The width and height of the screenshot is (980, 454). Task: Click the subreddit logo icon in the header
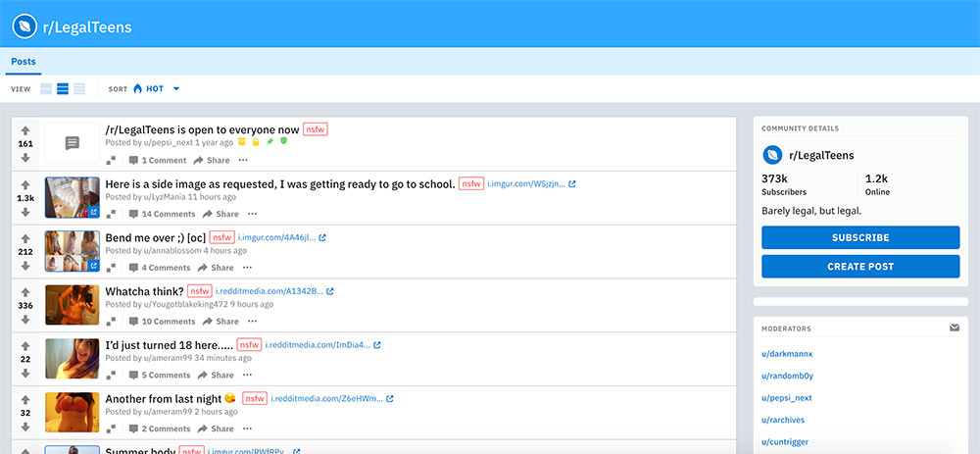(x=24, y=26)
